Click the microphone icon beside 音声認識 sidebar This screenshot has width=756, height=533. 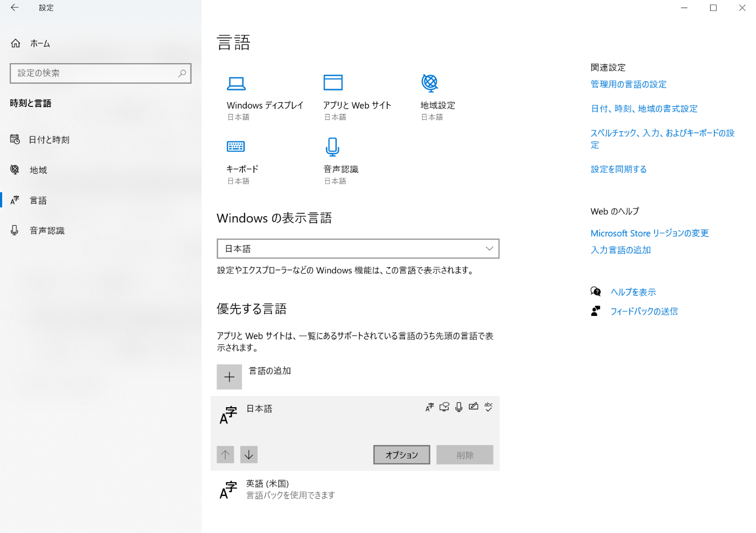tap(15, 230)
